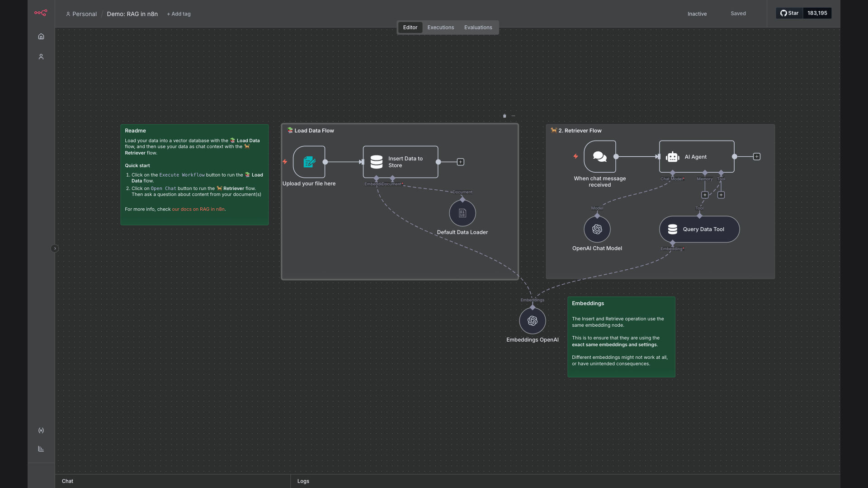The height and width of the screenshot is (488, 868).
Task: Select the Query Data Tool database icon
Action: (x=673, y=229)
